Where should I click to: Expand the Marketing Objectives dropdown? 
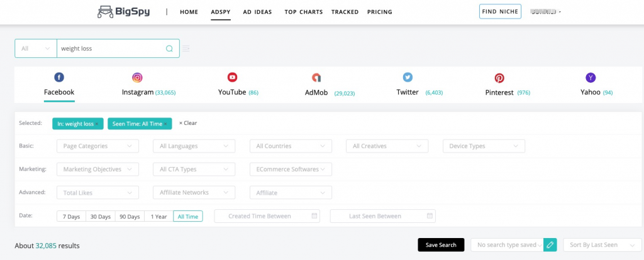97,170
